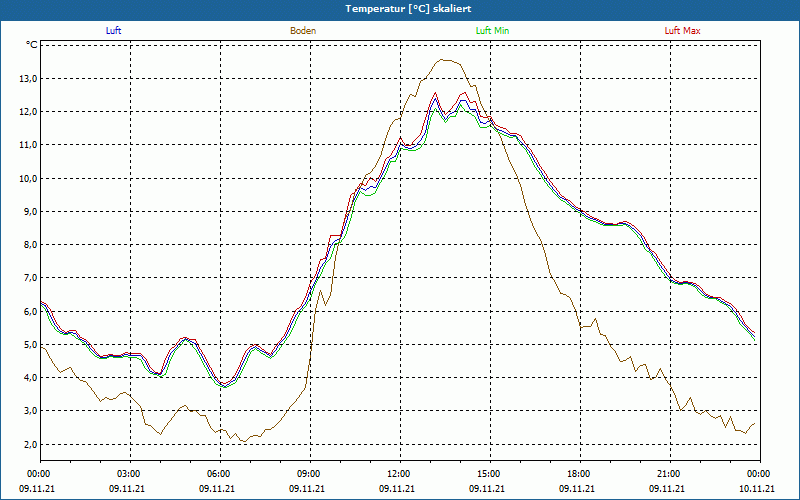
Task: Click the °C unit label on axis
Action: tap(32, 45)
